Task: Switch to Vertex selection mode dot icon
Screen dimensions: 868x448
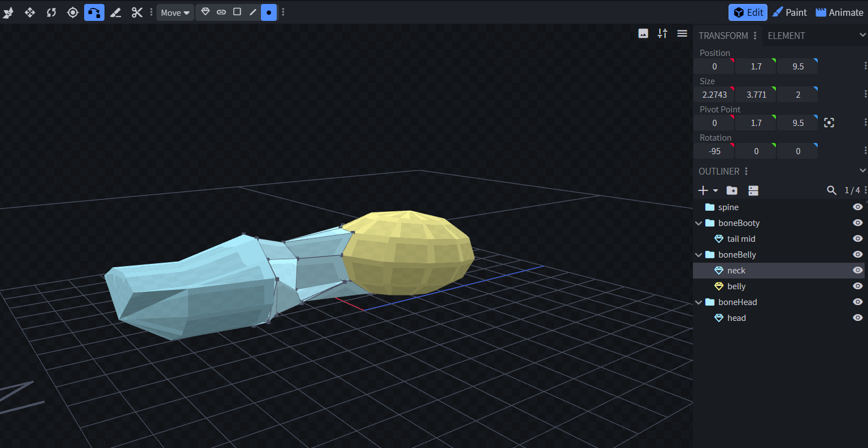Action: tap(269, 12)
